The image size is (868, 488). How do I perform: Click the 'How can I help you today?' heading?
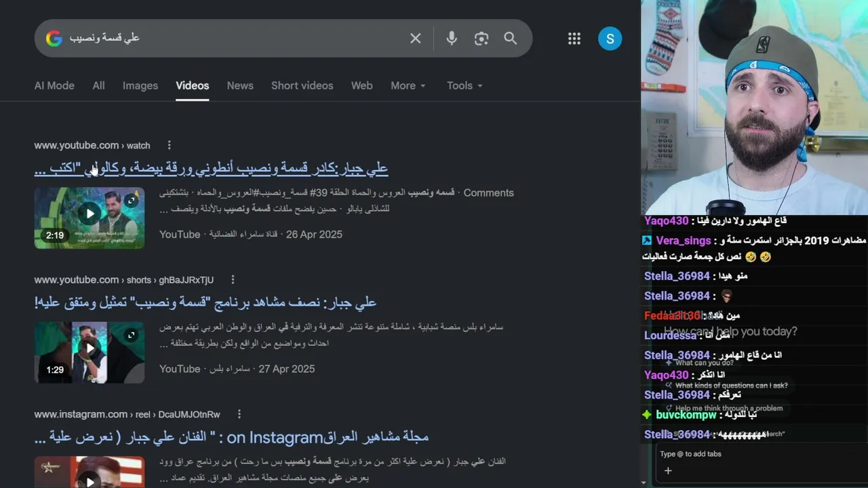point(731,331)
